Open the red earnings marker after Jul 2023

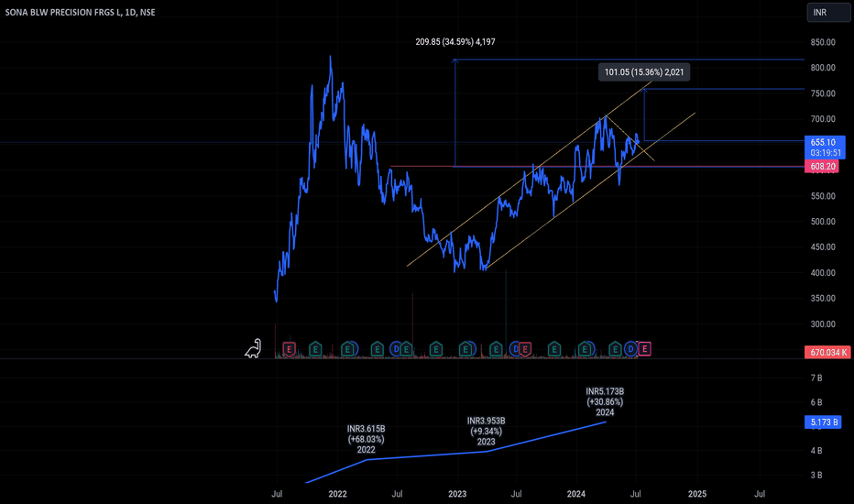point(525,349)
